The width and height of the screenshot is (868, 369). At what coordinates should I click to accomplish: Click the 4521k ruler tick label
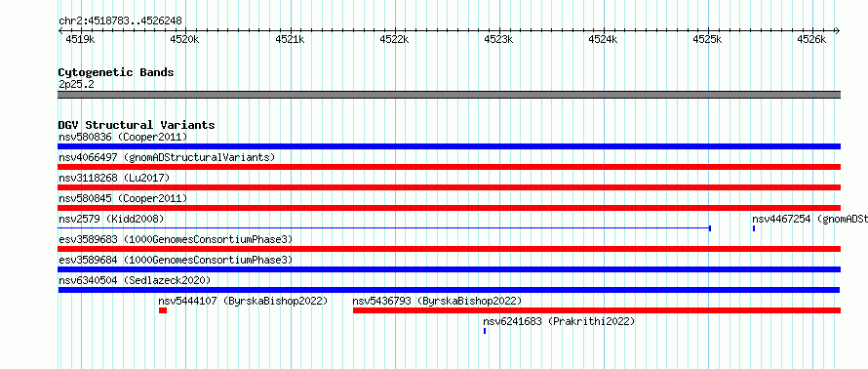[x=290, y=39]
